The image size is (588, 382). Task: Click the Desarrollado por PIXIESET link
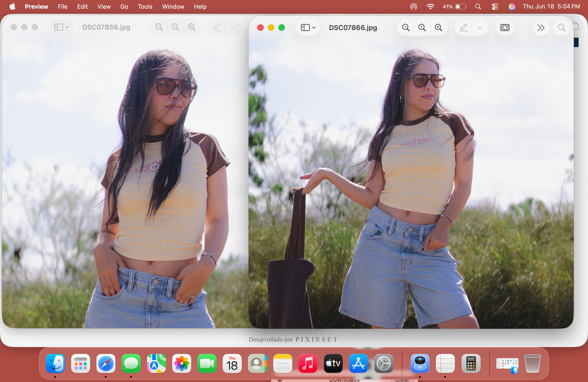coord(293,339)
